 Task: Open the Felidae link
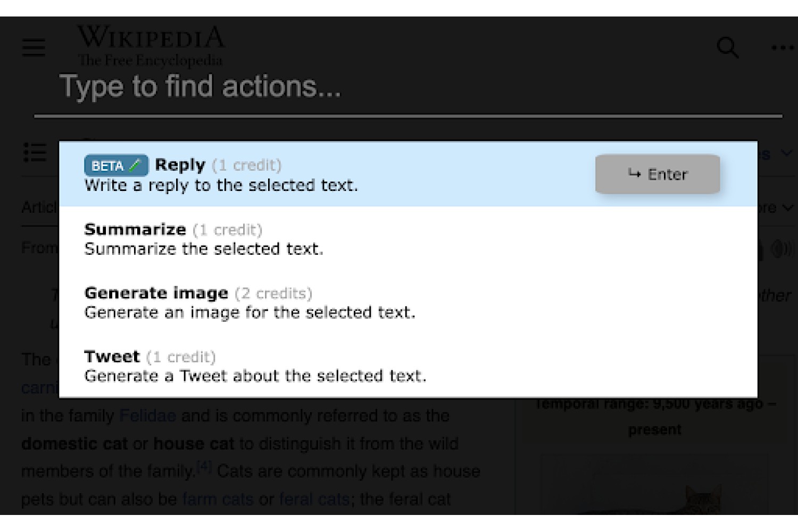click(147, 415)
